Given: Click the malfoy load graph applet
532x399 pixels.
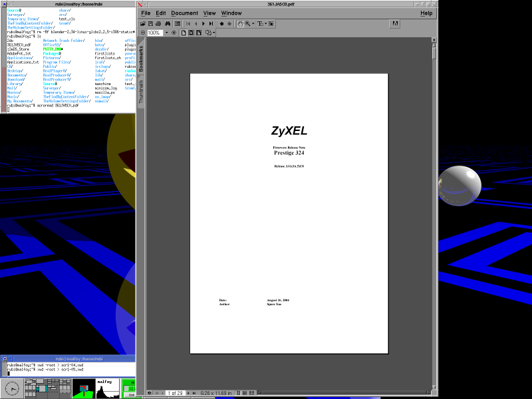Looking at the screenshot, I should 108,388.
